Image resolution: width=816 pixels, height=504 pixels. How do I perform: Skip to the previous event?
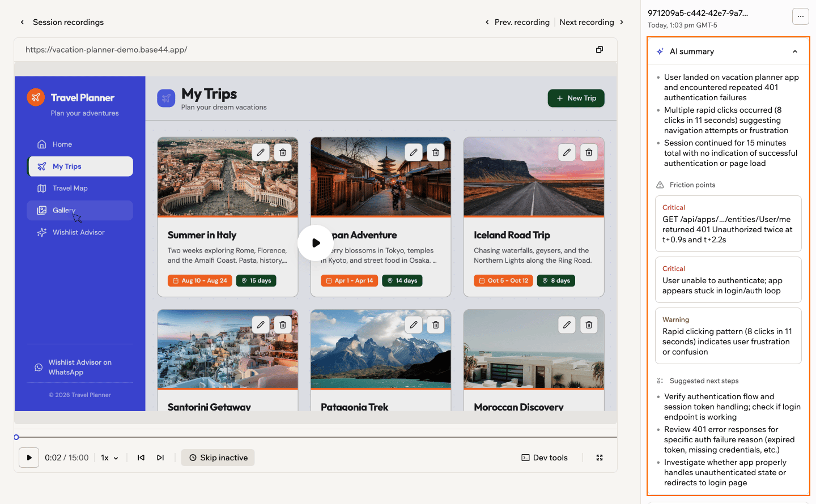(x=141, y=458)
